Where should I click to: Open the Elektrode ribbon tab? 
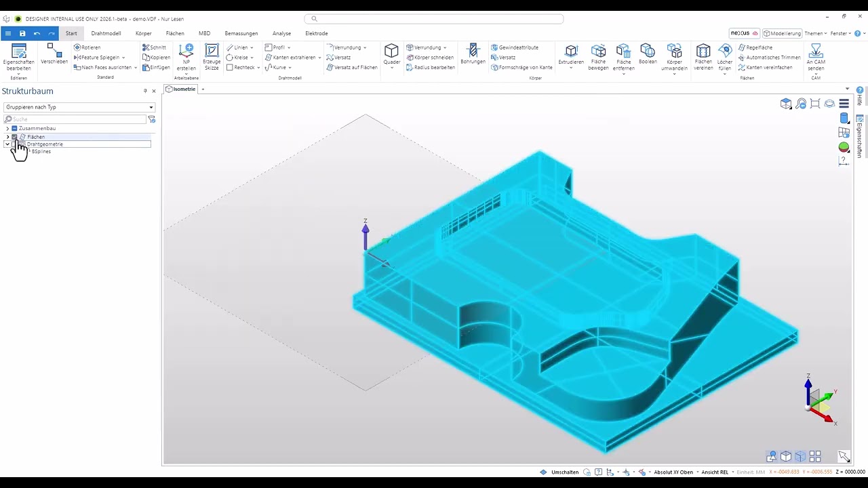click(317, 33)
